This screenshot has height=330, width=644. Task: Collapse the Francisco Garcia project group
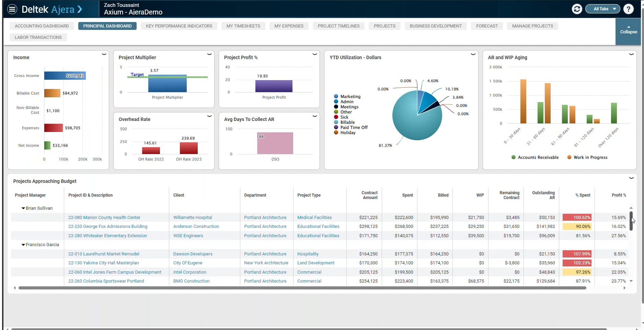[x=23, y=245]
